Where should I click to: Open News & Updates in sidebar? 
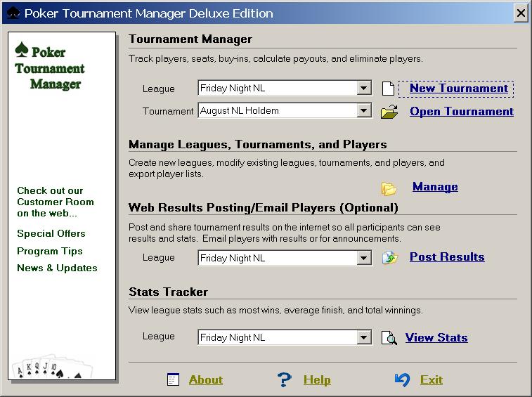pyautogui.click(x=58, y=268)
